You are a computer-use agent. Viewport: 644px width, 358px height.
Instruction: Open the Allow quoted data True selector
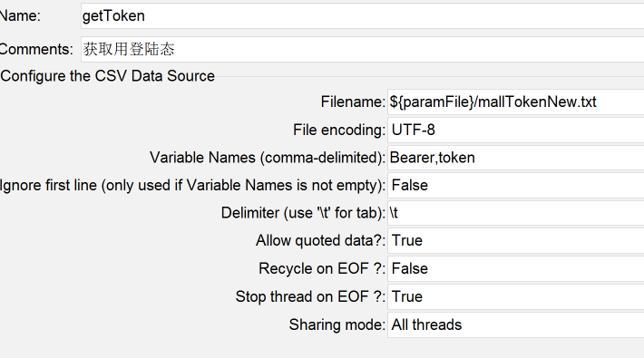coord(516,240)
